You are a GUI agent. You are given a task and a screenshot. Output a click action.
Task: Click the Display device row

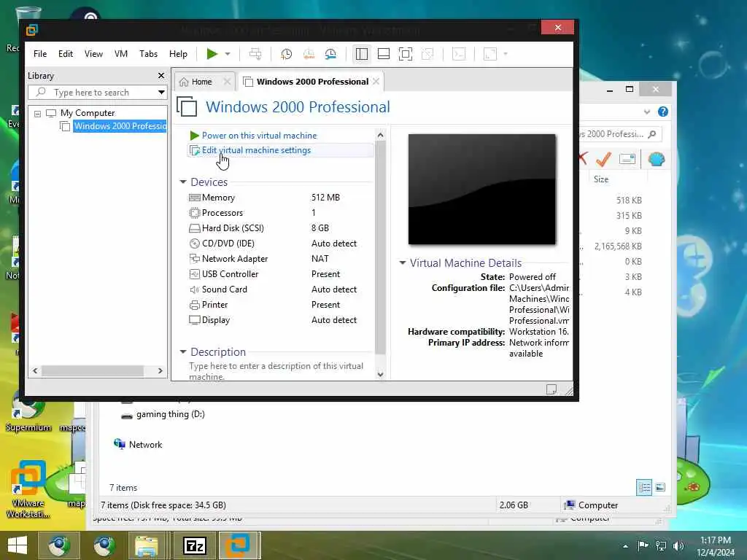coord(279,320)
